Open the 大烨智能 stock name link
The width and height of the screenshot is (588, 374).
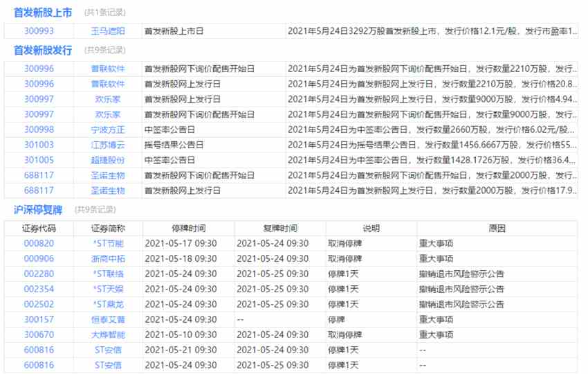tap(108, 335)
